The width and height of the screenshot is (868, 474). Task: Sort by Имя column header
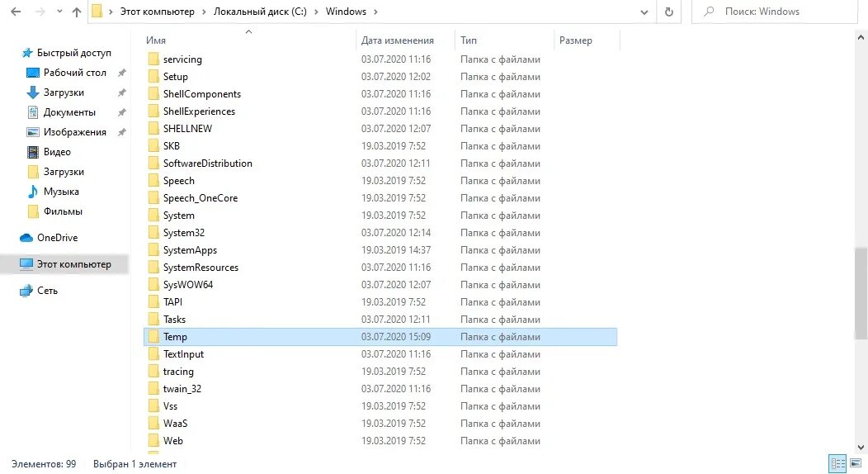coord(156,40)
